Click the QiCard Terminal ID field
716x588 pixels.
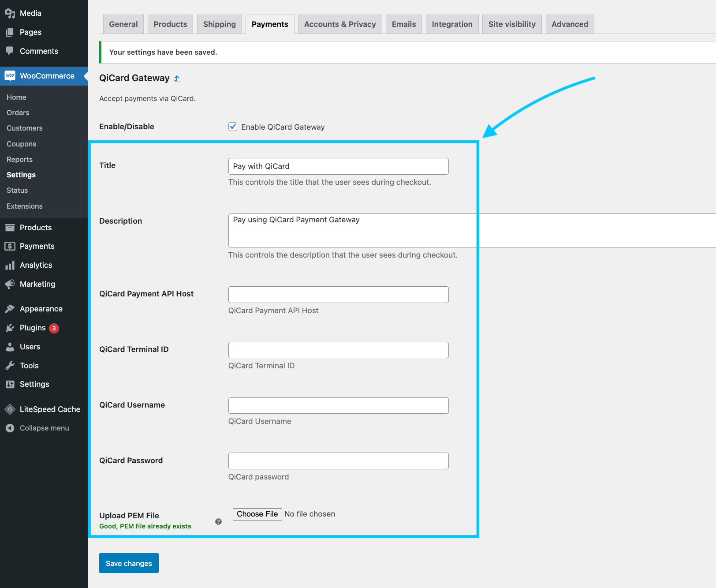click(339, 350)
